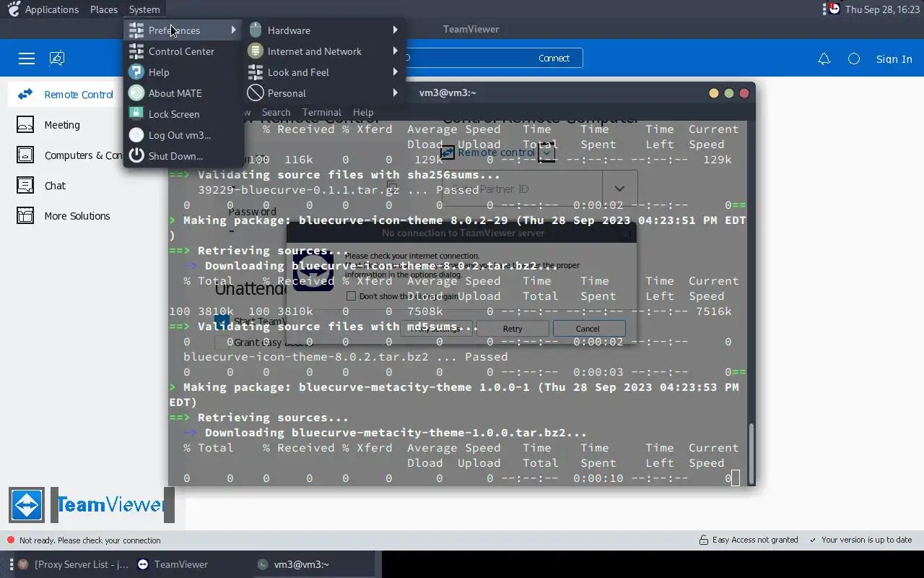Click the terminal window vertical scrollbar
This screenshot has height=578, width=924.
pos(751,454)
